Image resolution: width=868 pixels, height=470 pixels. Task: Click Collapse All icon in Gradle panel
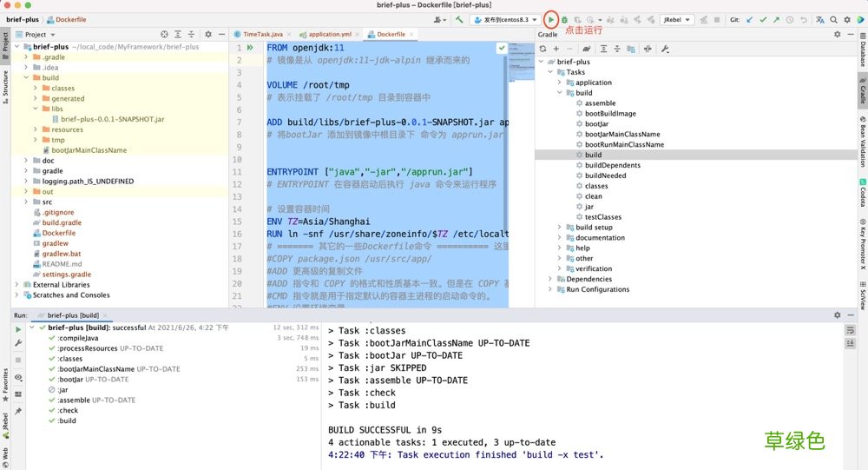pyautogui.click(x=616, y=49)
